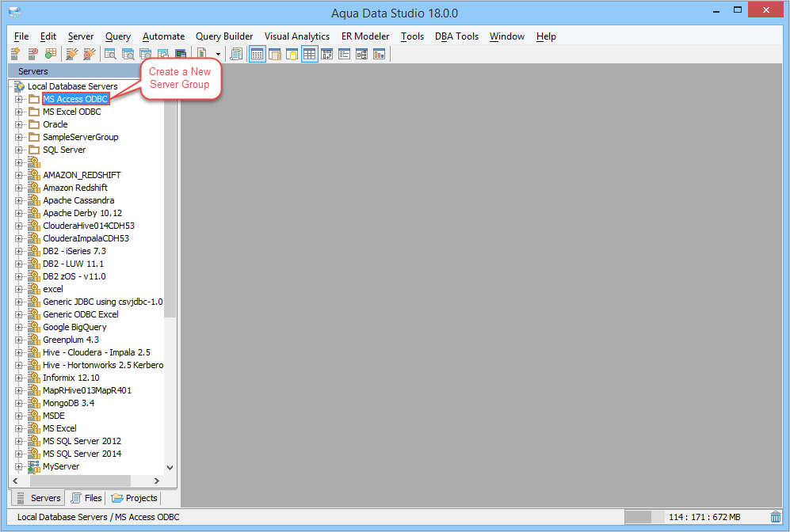
Task: Expand the MS Excel ODBC folder
Action: coord(19,112)
